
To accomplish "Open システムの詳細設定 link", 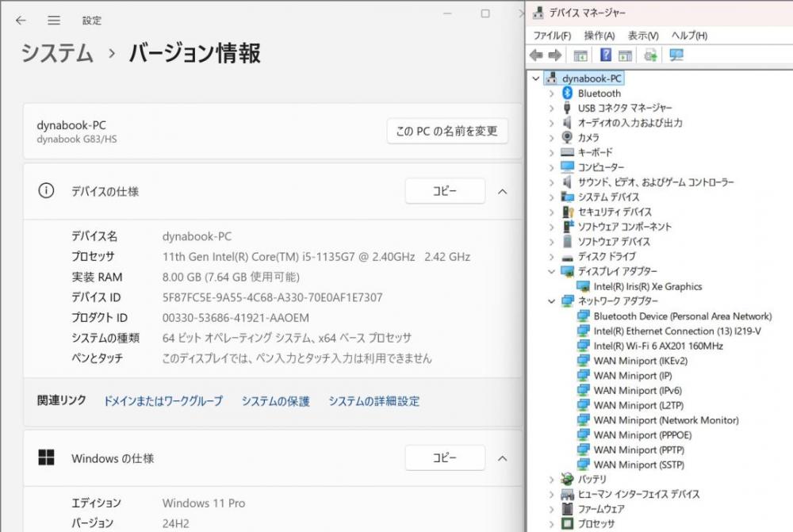I will point(374,401).
